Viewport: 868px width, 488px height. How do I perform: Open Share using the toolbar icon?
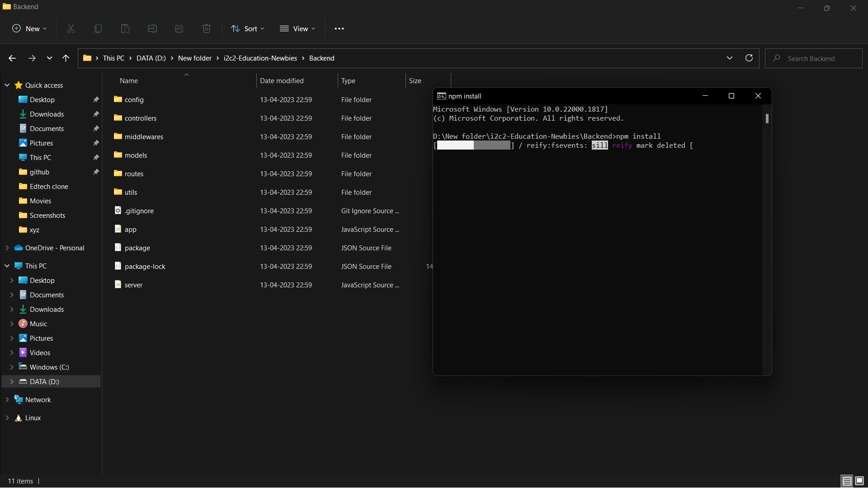pyautogui.click(x=179, y=28)
